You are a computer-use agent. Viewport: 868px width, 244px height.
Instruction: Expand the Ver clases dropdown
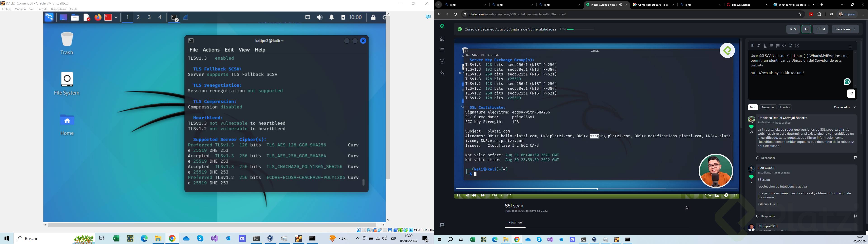tap(845, 29)
